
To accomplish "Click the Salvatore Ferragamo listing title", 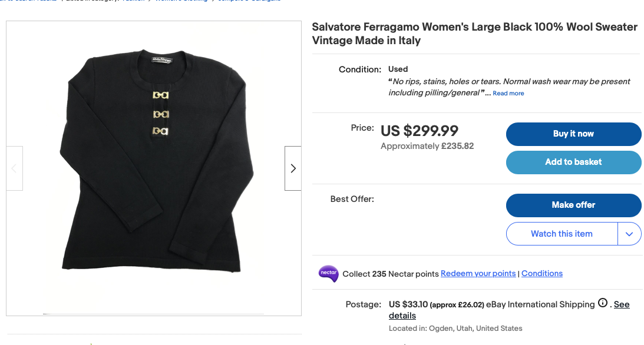I will click(x=474, y=34).
